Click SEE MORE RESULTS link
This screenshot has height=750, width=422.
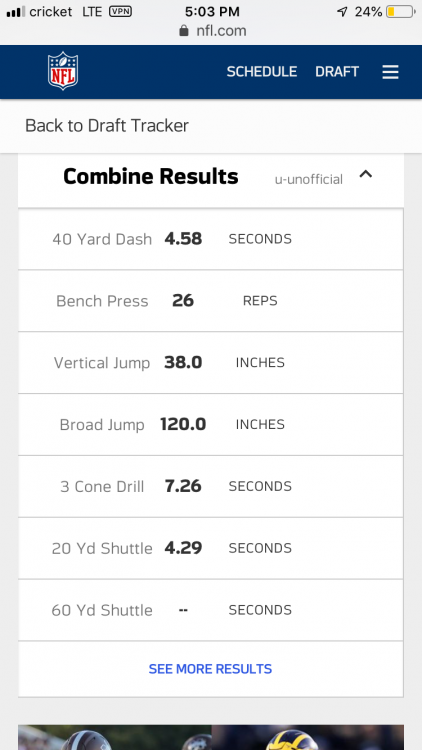(210, 669)
